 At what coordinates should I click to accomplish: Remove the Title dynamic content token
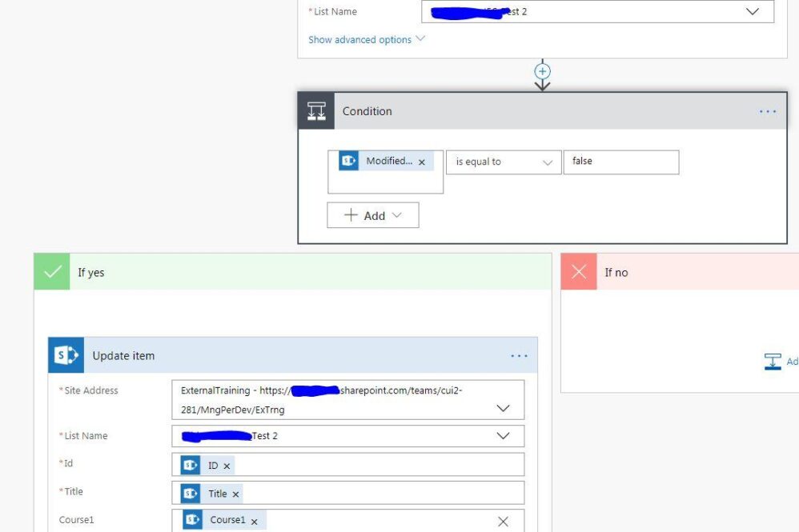coord(235,494)
